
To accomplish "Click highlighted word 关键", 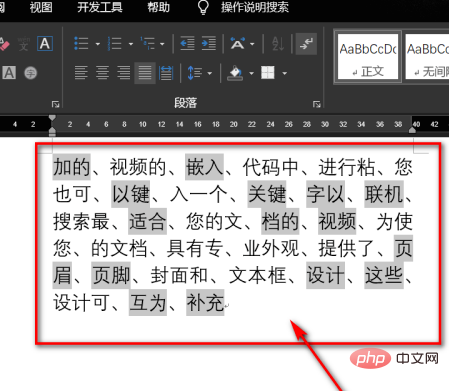I will click(267, 194).
